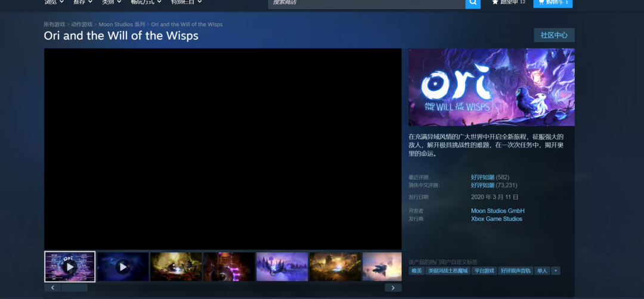Open developer Moon Studios GmbH link

tap(498, 211)
